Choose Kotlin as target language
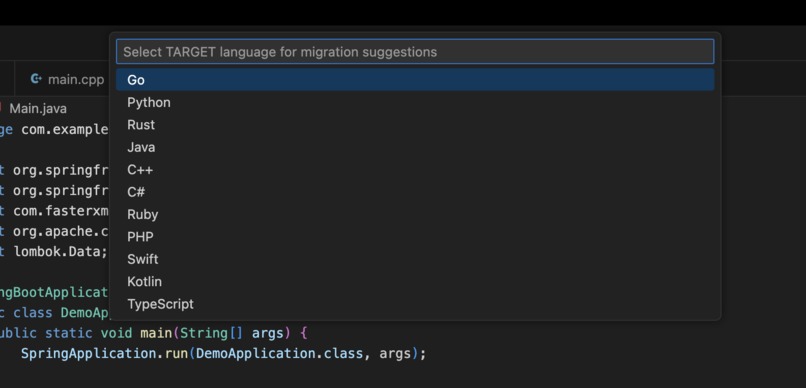The height and width of the screenshot is (388, 806). [415, 282]
